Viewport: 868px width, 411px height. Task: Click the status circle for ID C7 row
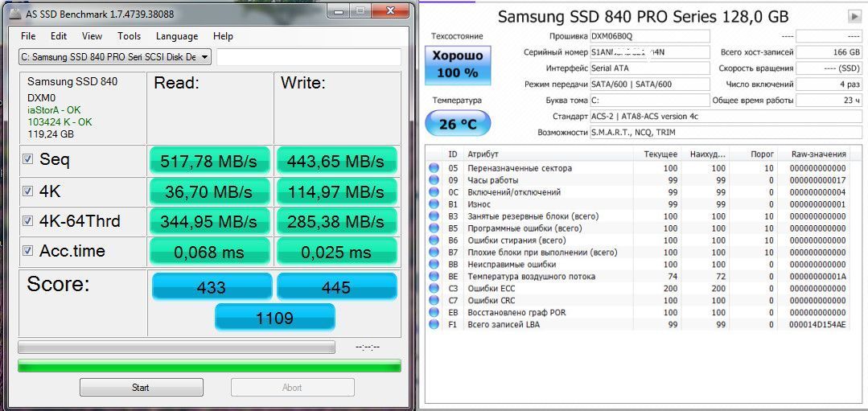pyautogui.click(x=434, y=301)
